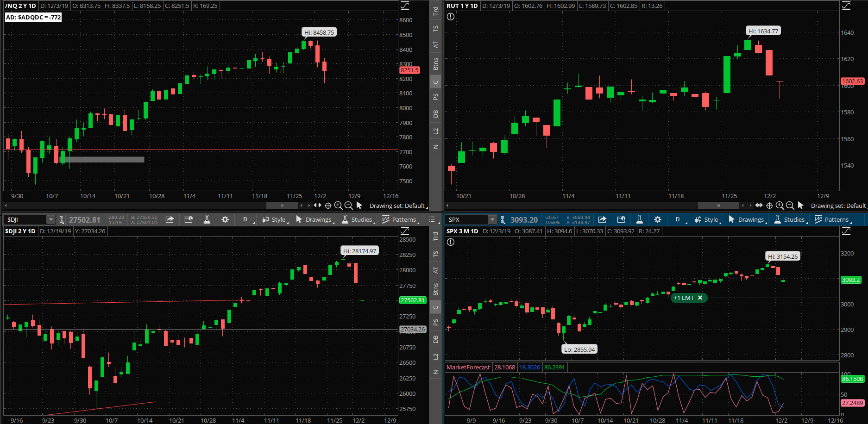Open the $DJI symbol dropdown arrow

click(x=51, y=219)
